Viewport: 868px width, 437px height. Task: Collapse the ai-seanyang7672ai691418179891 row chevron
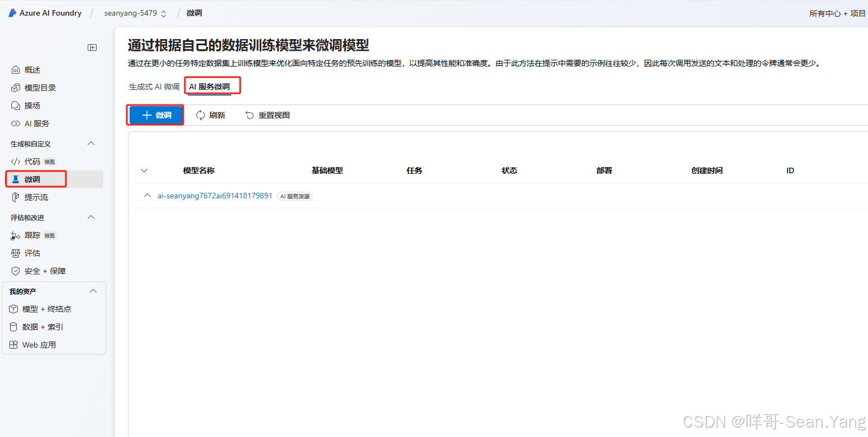click(147, 196)
